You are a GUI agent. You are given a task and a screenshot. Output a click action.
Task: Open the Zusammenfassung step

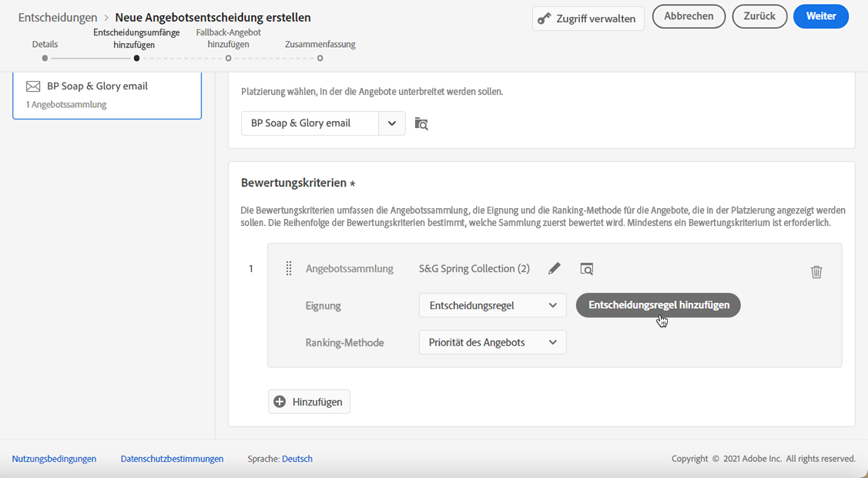click(320, 58)
